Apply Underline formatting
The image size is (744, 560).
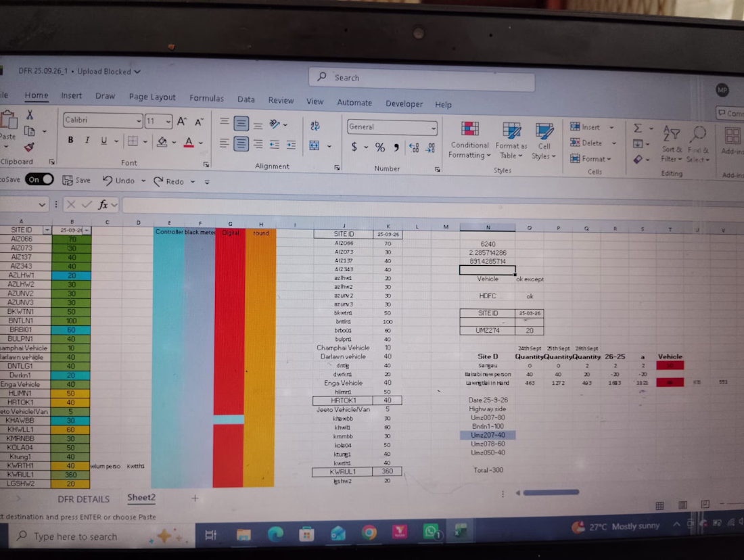click(x=103, y=141)
